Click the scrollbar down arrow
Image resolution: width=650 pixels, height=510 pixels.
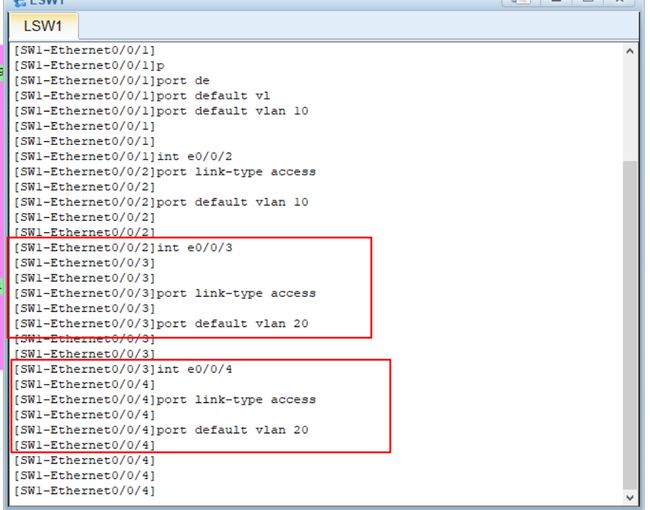point(630,497)
